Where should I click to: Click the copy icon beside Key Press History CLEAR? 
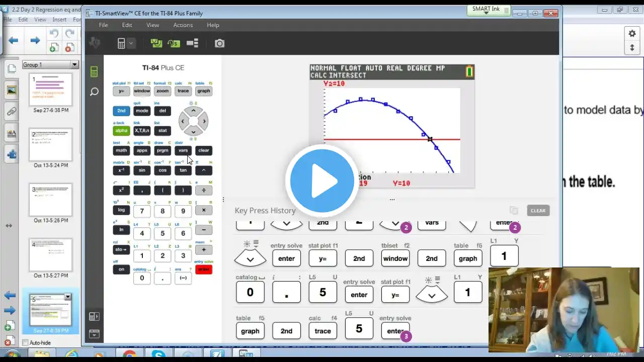(x=514, y=211)
